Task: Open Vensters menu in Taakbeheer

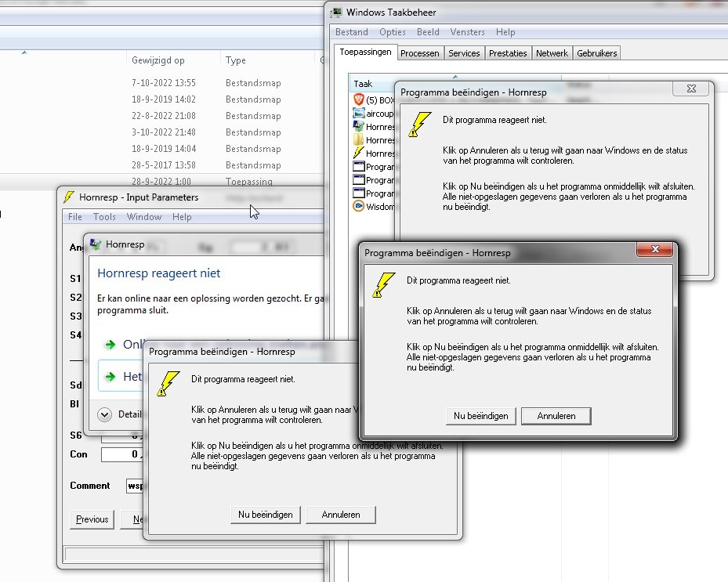Action: pyautogui.click(x=468, y=32)
